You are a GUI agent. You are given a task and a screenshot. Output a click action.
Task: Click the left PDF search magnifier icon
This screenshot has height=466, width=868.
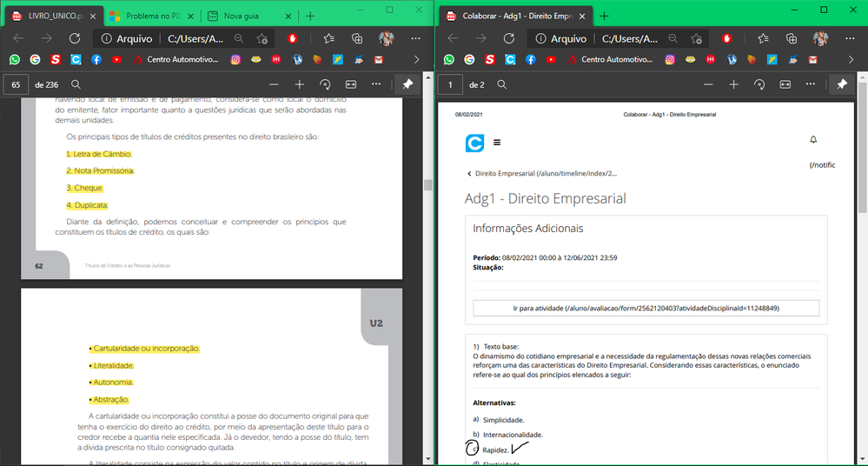(x=76, y=84)
